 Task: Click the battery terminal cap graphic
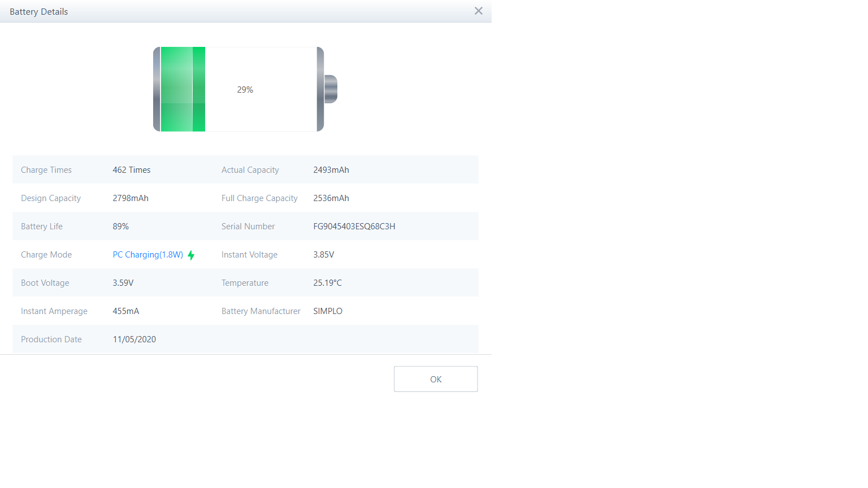click(x=331, y=89)
